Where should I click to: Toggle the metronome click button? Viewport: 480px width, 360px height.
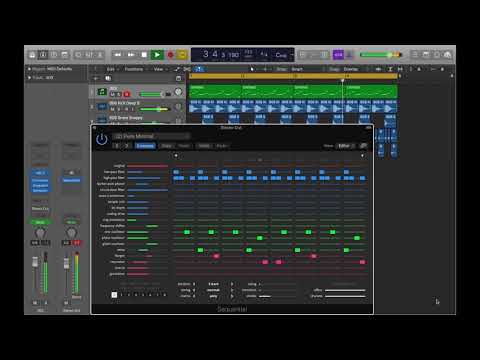pyautogui.click(x=349, y=55)
